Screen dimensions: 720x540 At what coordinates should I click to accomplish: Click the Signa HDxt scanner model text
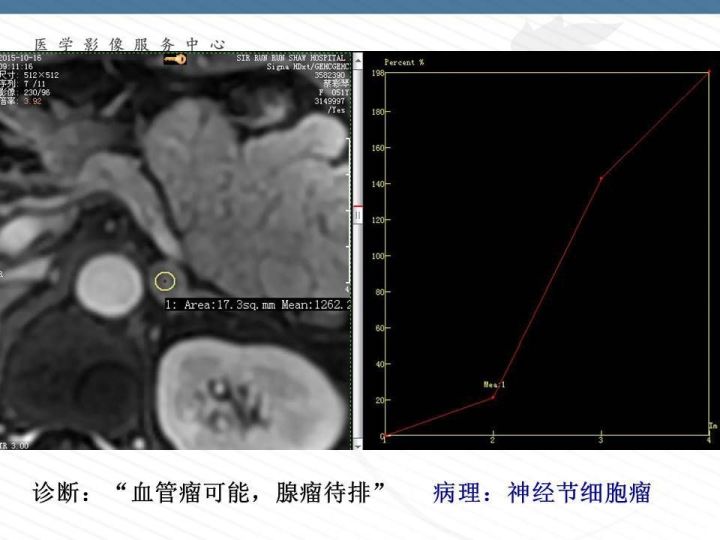point(308,67)
